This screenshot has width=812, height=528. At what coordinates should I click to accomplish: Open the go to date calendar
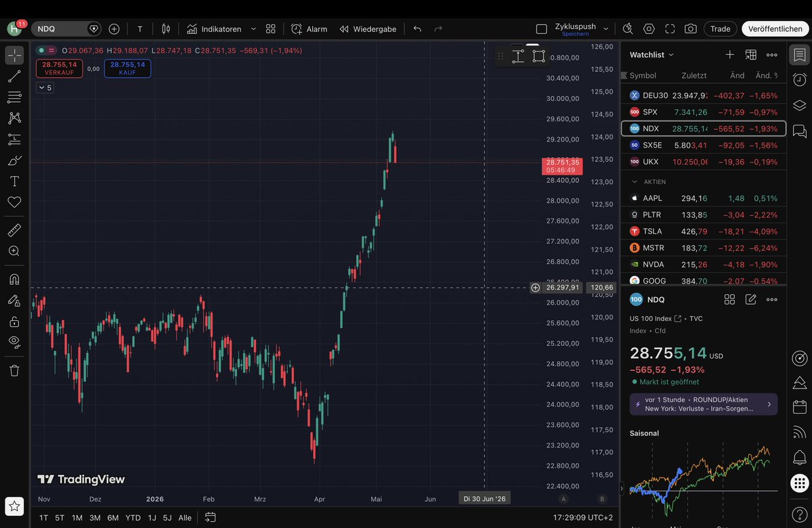210,517
